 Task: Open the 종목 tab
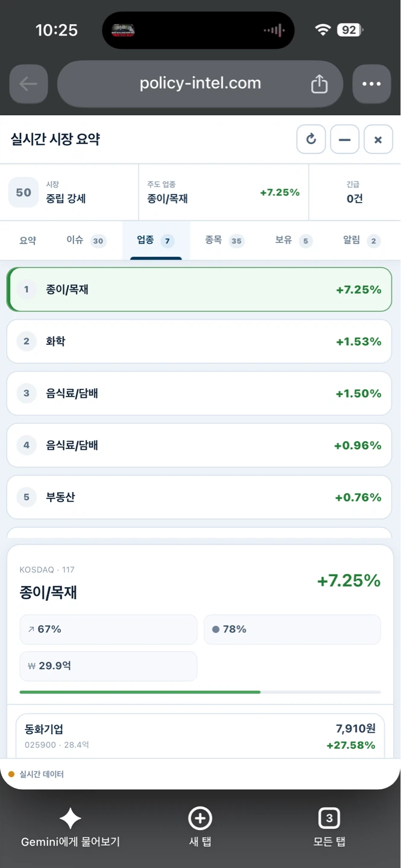[x=224, y=241]
